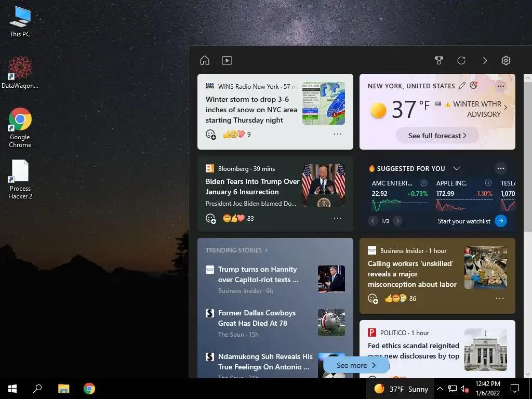Open Calling workers 'unskilled' headline
532x399 pixels.
coord(412,274)
